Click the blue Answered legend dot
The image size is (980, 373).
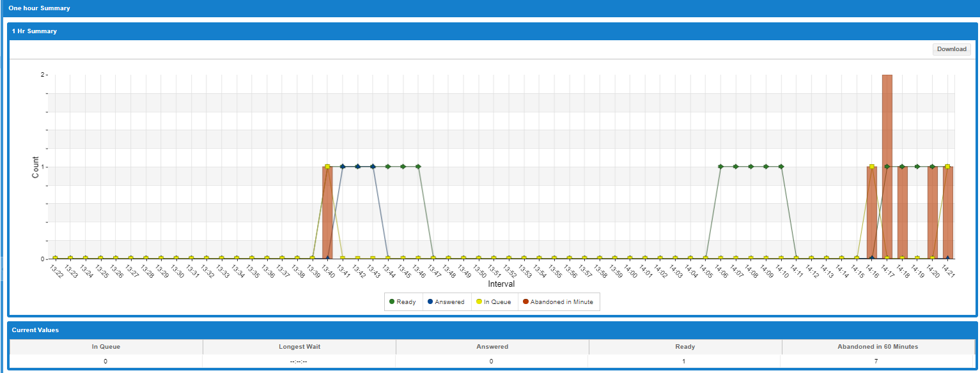pyautogui.click(x=430, y=301)
